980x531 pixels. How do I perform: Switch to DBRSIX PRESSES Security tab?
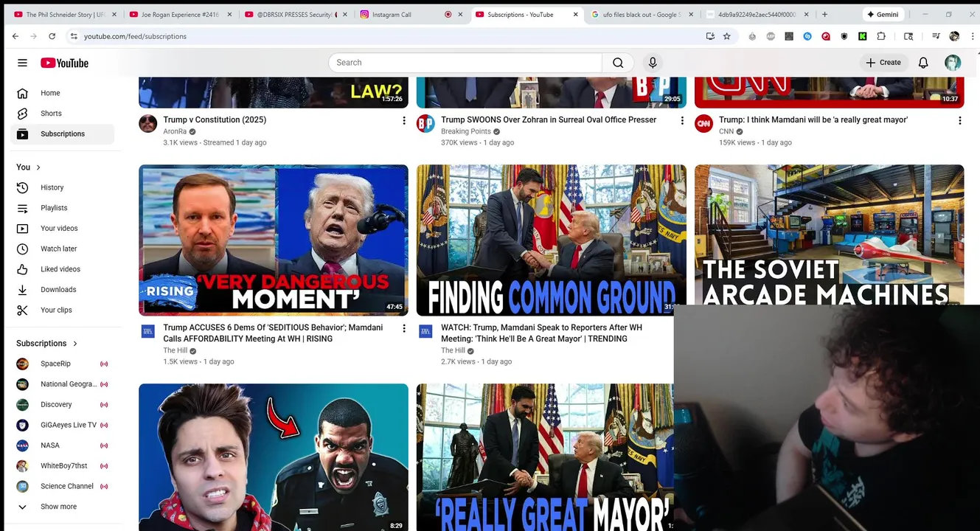(x=295, y=14)
